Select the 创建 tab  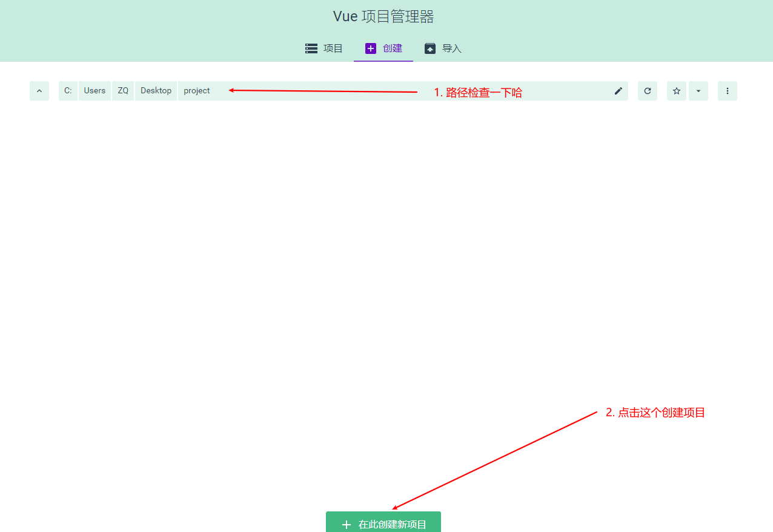pyautogui.click(x=383, y=48)
